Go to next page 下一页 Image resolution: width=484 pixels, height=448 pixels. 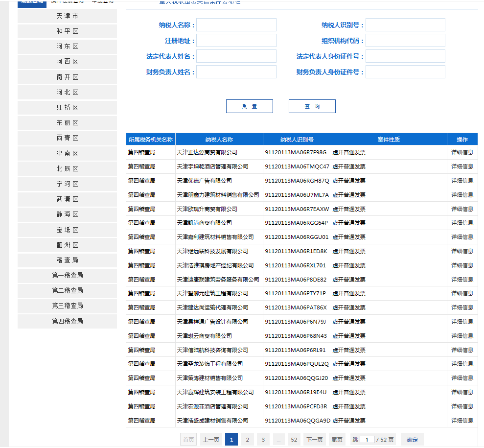(x=315, y=439)
